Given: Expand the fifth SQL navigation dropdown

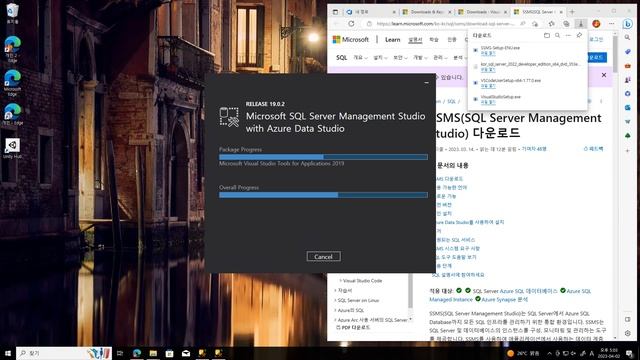Looking at the screenshot, I should tap(440, 58).
